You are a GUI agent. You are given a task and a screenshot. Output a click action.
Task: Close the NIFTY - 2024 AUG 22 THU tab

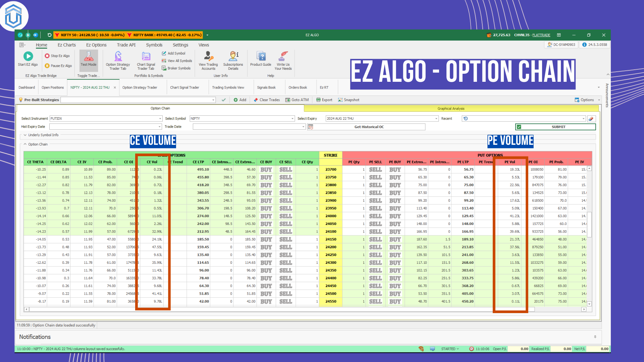(115, 87)
